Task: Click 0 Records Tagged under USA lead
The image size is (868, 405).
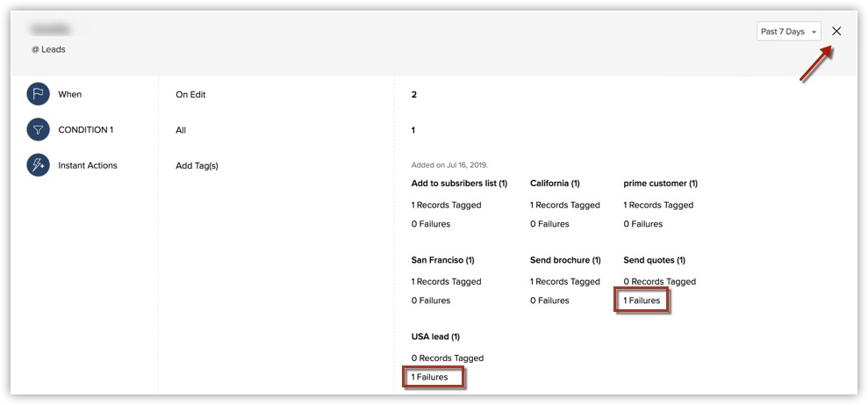Action: coord(447,358)
